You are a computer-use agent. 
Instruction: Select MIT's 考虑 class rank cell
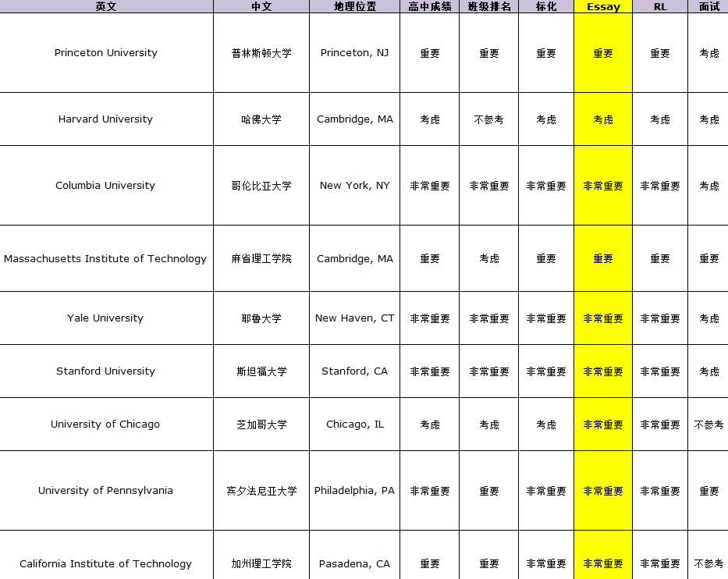pyautogui.click(x=489, y=258)
